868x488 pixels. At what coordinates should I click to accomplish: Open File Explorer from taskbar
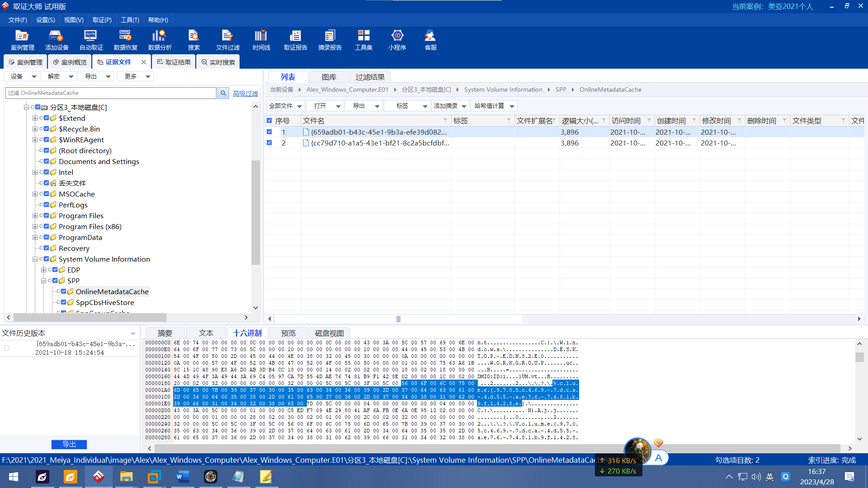(x=126, y=477)
